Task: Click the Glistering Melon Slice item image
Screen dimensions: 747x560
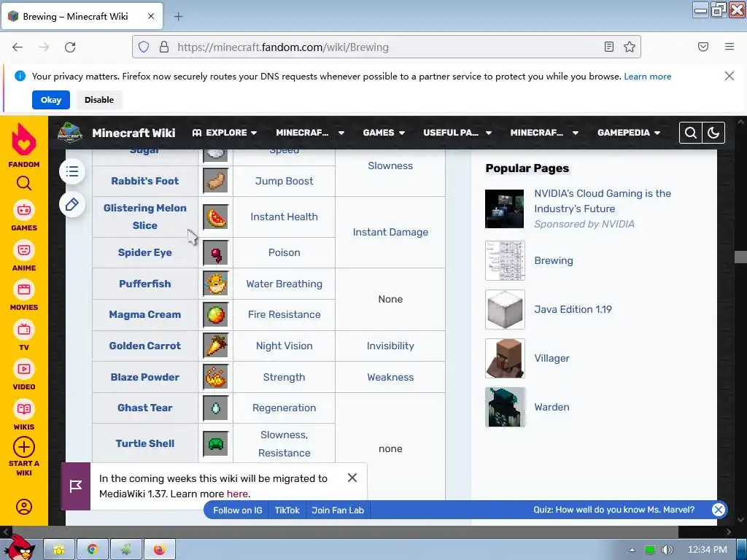Action: point(216,217)
